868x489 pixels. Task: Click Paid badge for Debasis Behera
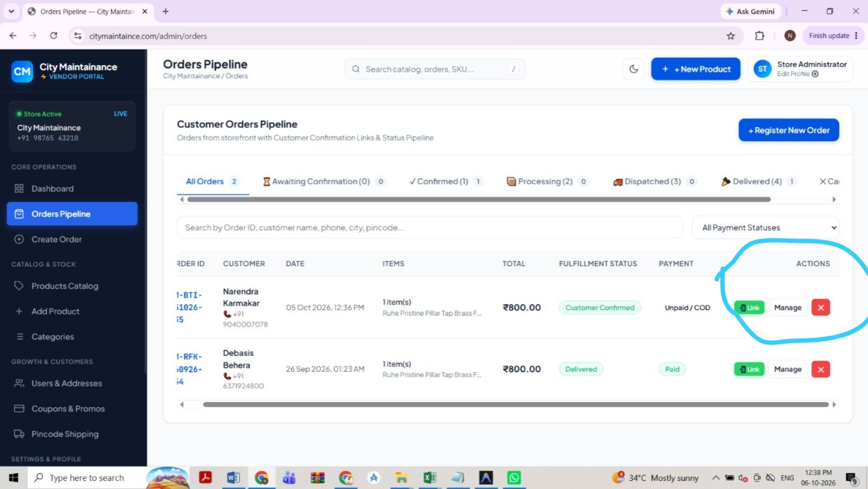coord(672,369)
